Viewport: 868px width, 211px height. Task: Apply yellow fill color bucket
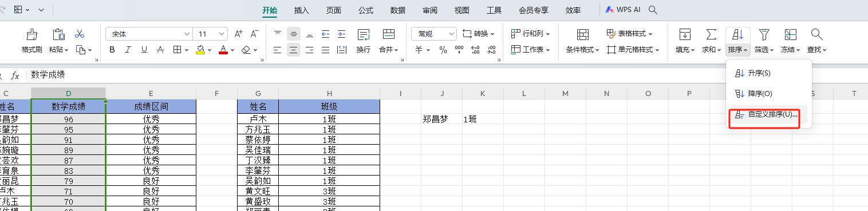(200, 50)
